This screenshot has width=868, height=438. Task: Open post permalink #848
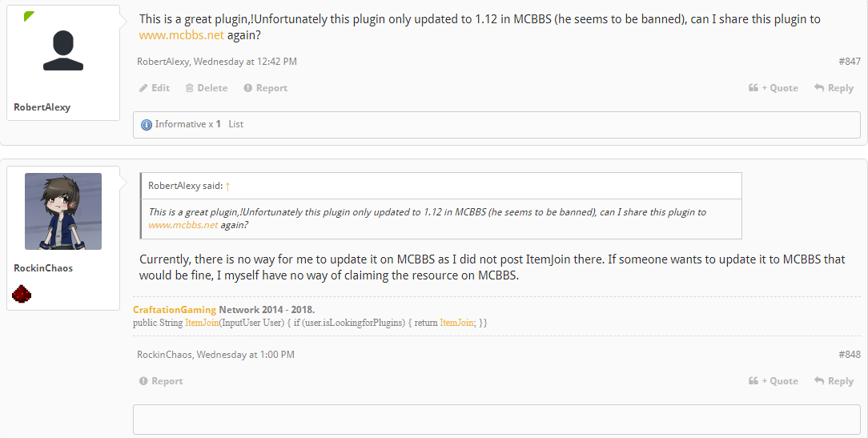(x=849, y=355)
